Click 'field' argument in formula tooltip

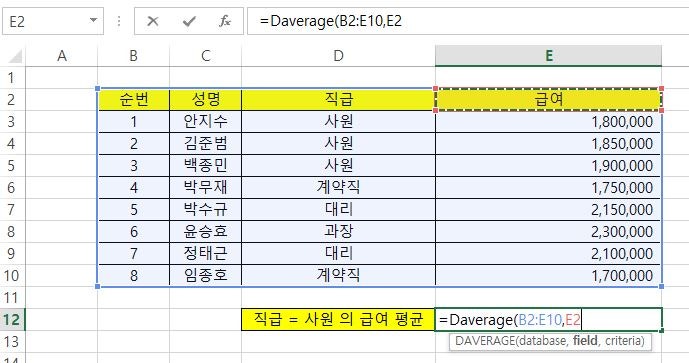[584, 341]
